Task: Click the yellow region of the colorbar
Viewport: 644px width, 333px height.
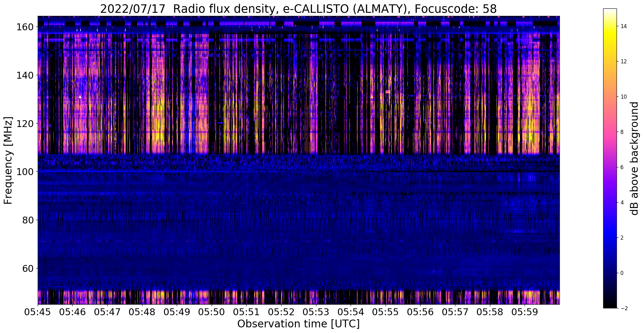Action: pos(610,34)
